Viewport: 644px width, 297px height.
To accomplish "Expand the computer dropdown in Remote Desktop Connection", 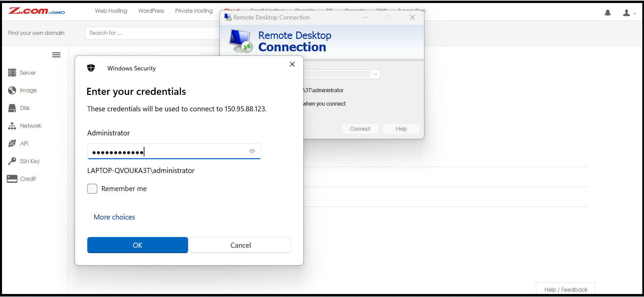I will point(376,74).
